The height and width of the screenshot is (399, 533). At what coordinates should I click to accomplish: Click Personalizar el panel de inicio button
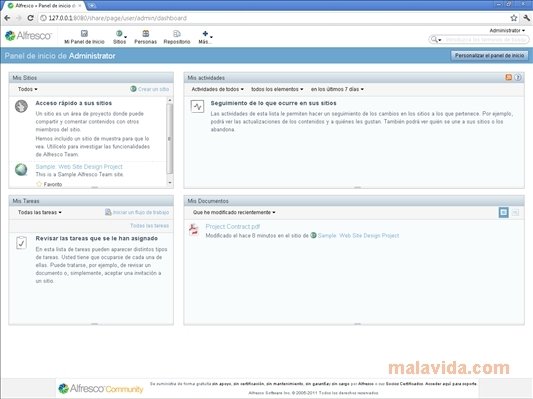(x=489, y=55)
